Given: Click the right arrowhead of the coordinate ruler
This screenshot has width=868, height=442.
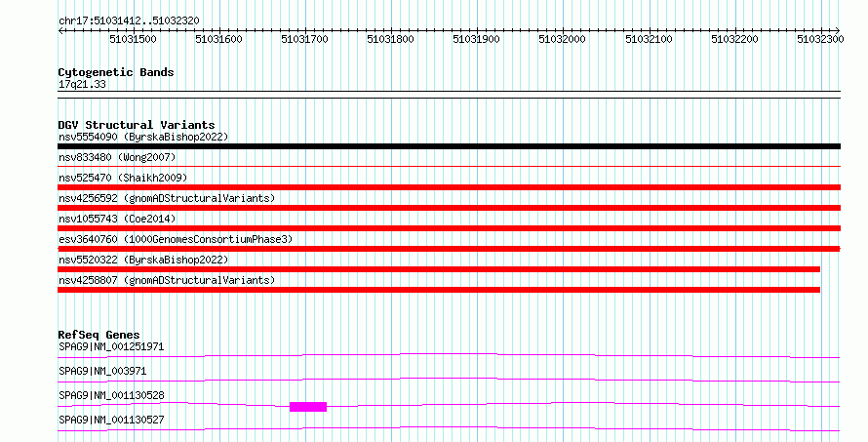Looking at the screenshot, I should tap(838, 30).
